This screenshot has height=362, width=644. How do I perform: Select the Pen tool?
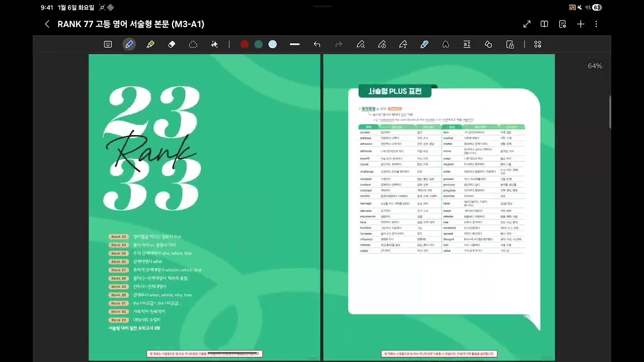click(129, 44)
